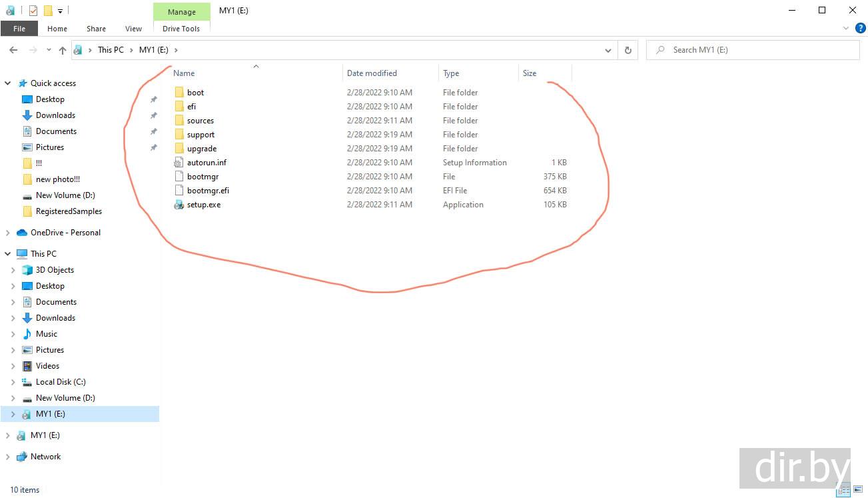This screenshot has height=498, width=868.
Task: Refresh the MY1 (E:) folder view
Action: coord(627,50)
